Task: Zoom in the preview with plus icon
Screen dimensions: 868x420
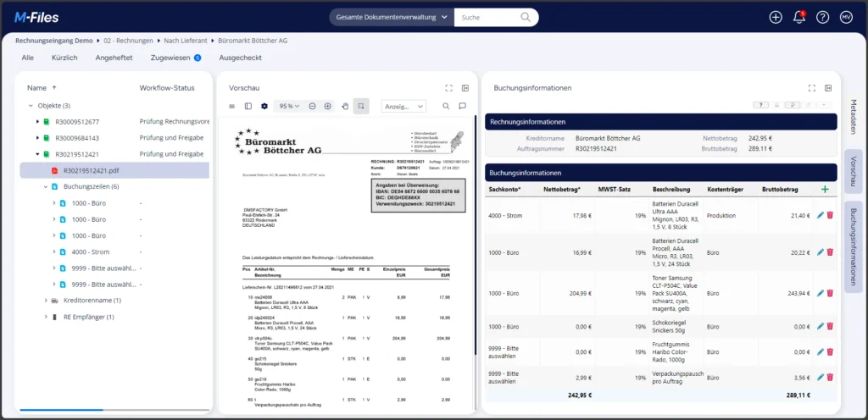Action: click(328, 106)
